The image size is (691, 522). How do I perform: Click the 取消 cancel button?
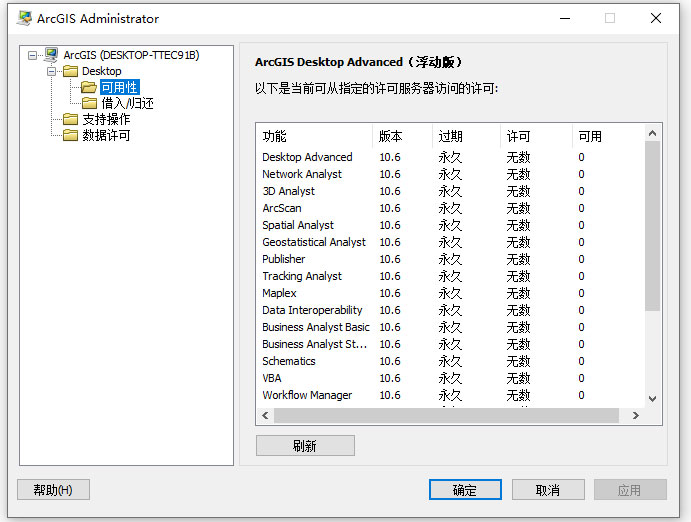(x=548, y=490)
